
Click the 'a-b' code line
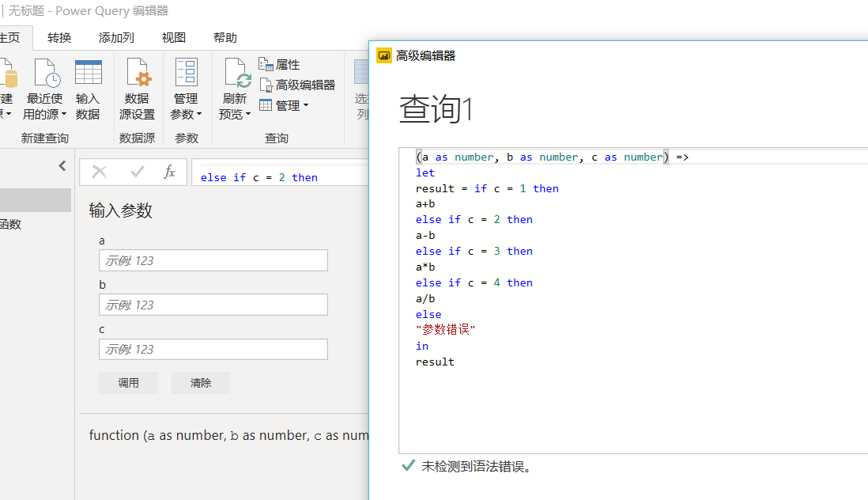(x=425, y=235)
